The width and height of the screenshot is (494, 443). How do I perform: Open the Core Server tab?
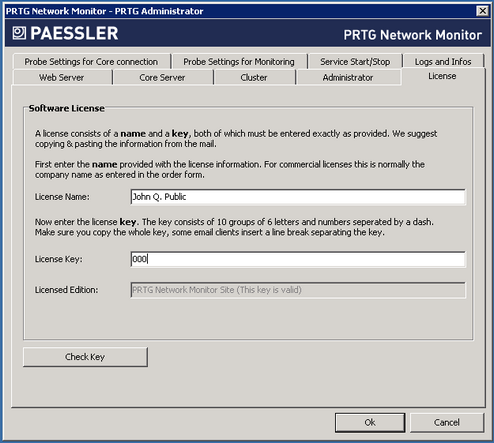coord(162,78)
